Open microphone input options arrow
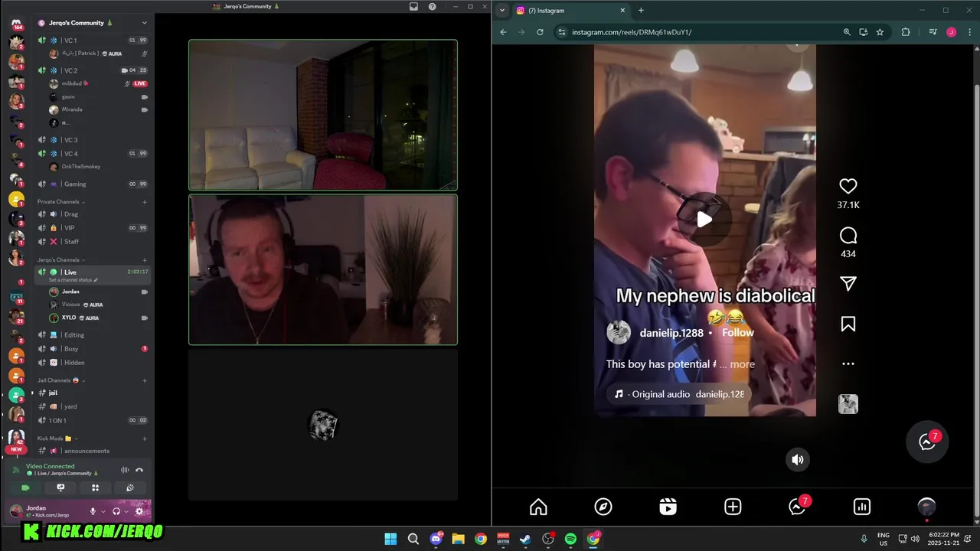Viewport: 980px width, 551px height. pyautogui.click(x=102, y=512)
